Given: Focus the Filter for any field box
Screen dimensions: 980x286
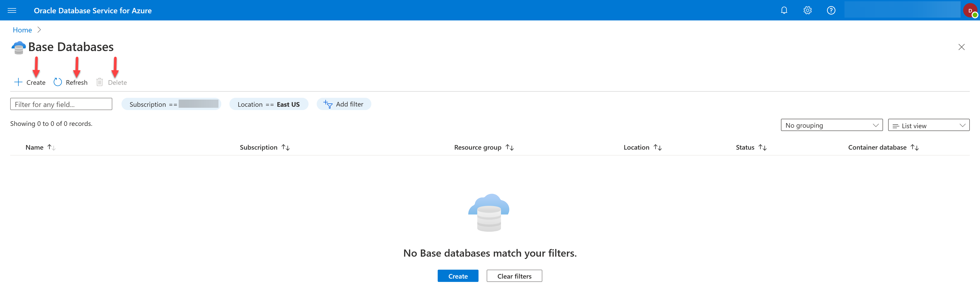Looking at the screenshot, I should (x=61, y=104).
